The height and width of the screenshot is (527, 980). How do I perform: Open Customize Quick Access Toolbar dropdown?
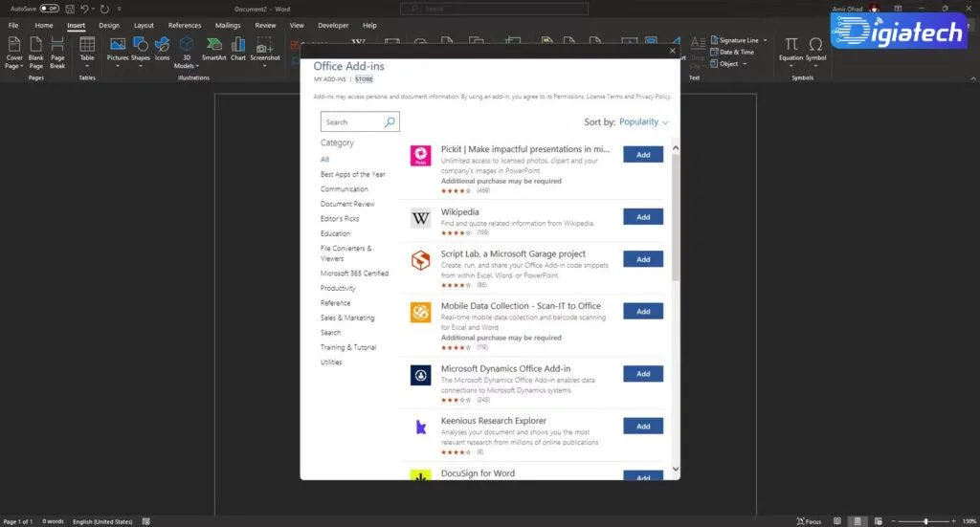coord(120,9)
